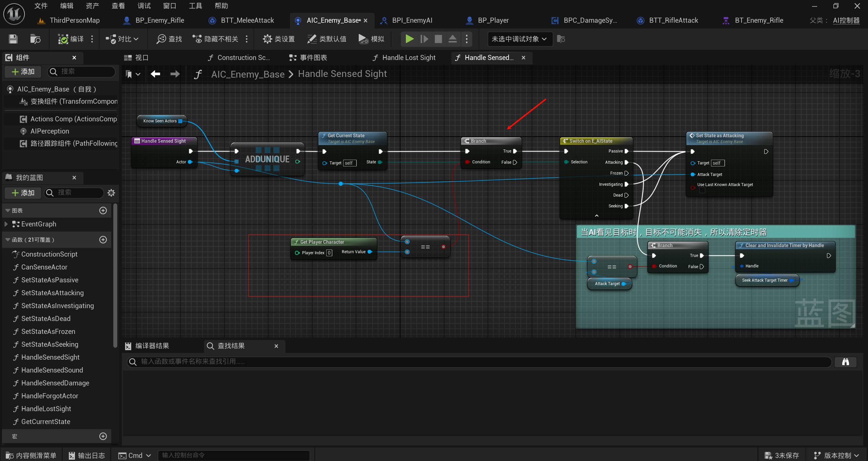The image size is (868, 461).
Task: Click the save blueprint floppy disk icon
Action: 13,39
